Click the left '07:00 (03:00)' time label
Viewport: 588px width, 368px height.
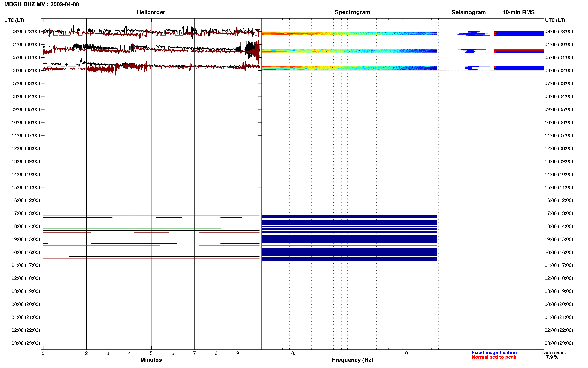pyautogui.click(x=26, y=83)
